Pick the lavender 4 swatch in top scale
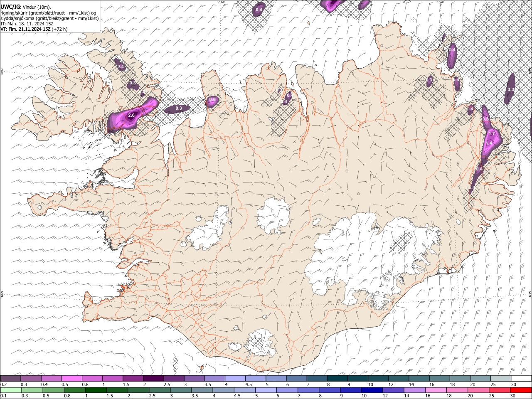Viewport: 532px width, 399px height. click(x=235, y=379)
